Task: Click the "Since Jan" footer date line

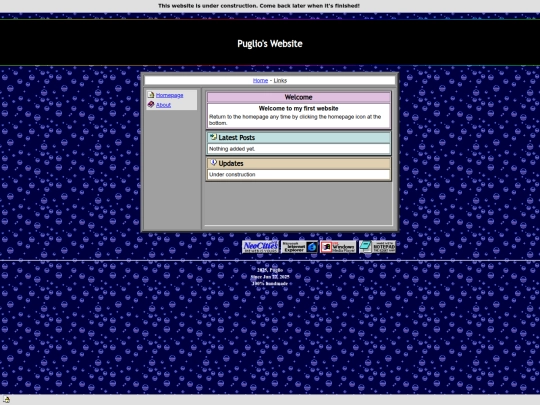Action: pos(270,277)
